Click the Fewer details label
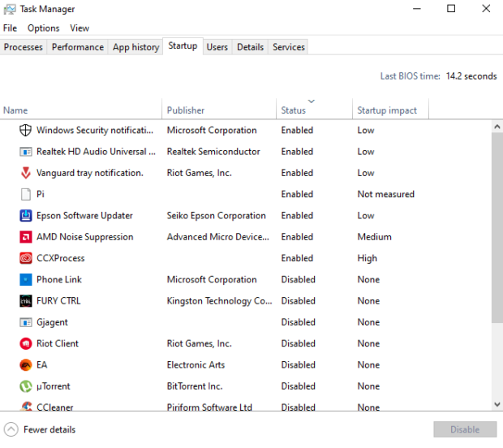 click(49, 429)
